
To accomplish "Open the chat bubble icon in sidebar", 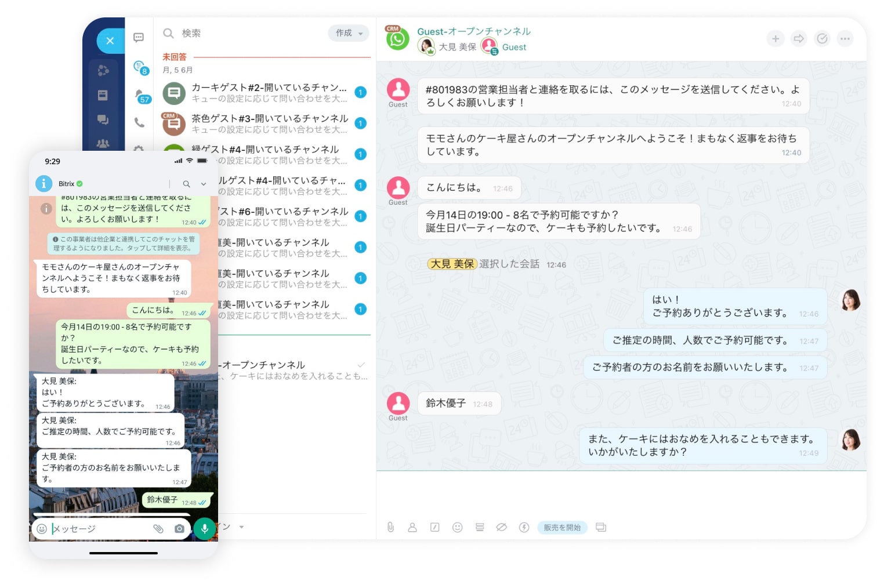I will coord(139,38).
